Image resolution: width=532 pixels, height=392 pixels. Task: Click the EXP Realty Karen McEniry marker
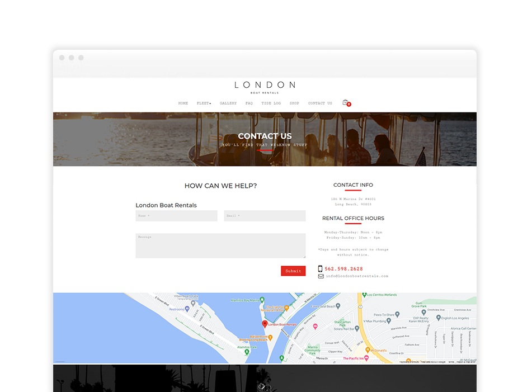click(423, 312)
